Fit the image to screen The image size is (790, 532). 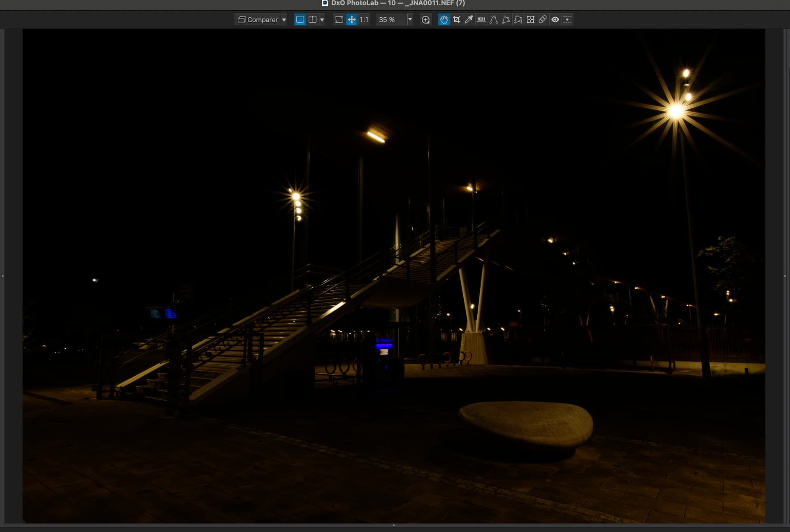coord(339,19)
